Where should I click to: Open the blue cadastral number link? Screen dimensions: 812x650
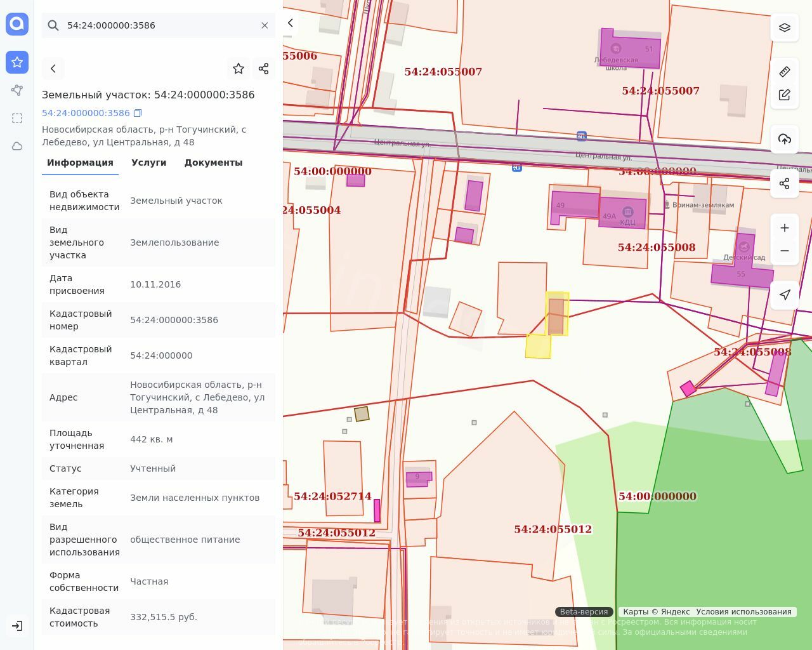tap(86, 113)
